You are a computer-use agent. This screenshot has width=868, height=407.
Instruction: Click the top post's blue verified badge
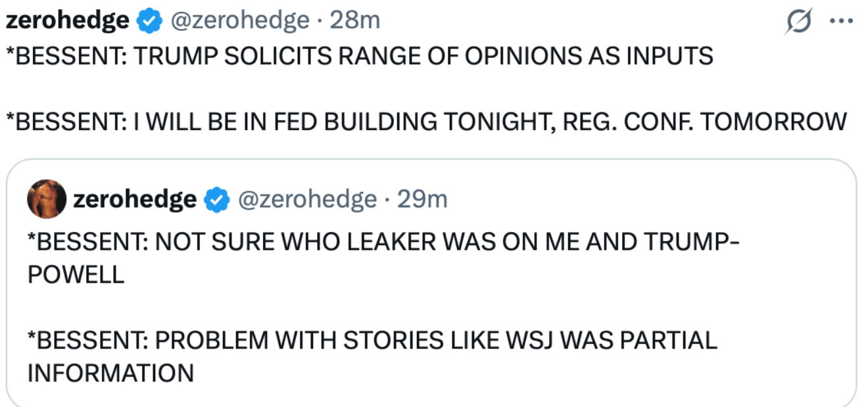(x=149, y=22)
